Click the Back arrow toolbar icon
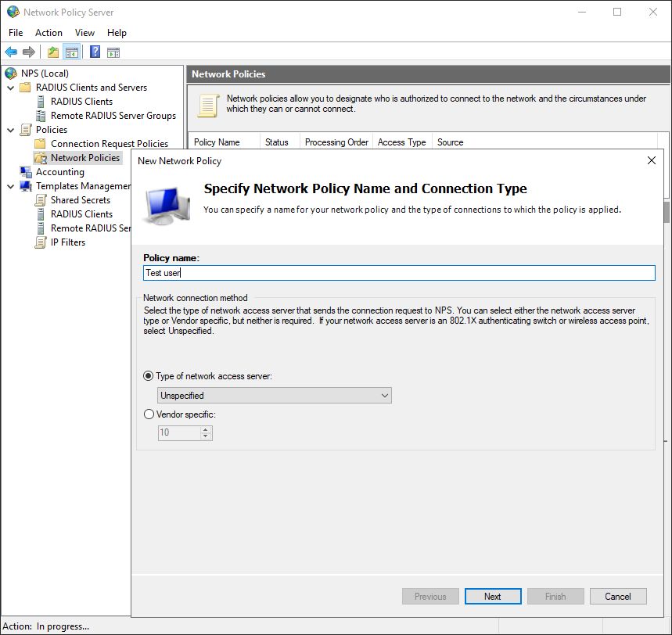The image size is (672, 635). tap(11, 52)
